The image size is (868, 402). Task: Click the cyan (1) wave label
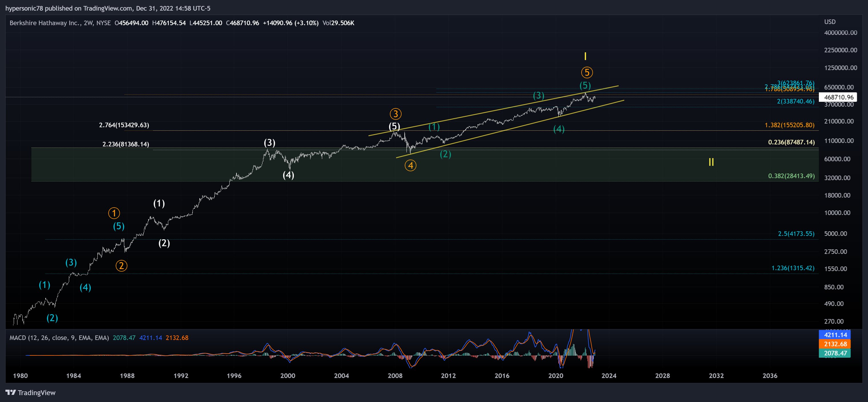pyautogui.click(x=45, y=285)
